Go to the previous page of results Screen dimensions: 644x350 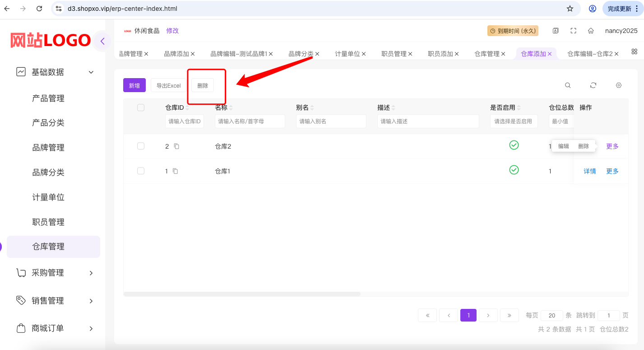449,315
